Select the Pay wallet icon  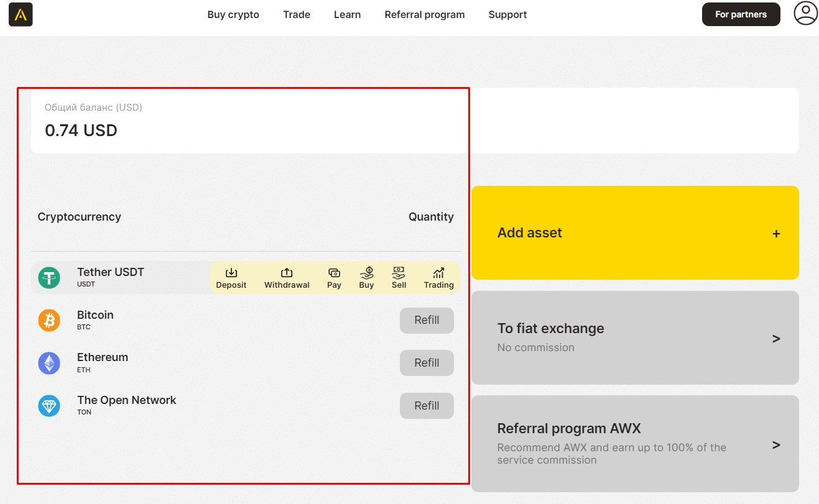(x=334, y=273)
